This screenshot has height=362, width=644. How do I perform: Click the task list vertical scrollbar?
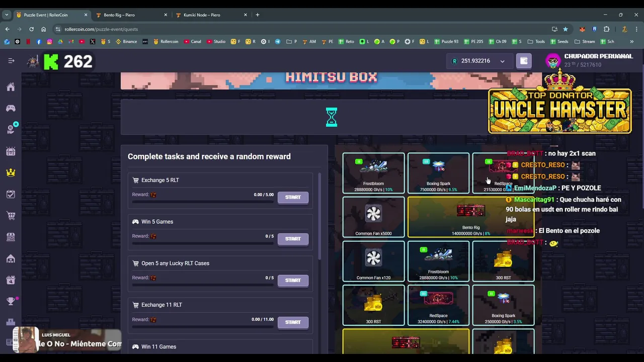point(320,216)
